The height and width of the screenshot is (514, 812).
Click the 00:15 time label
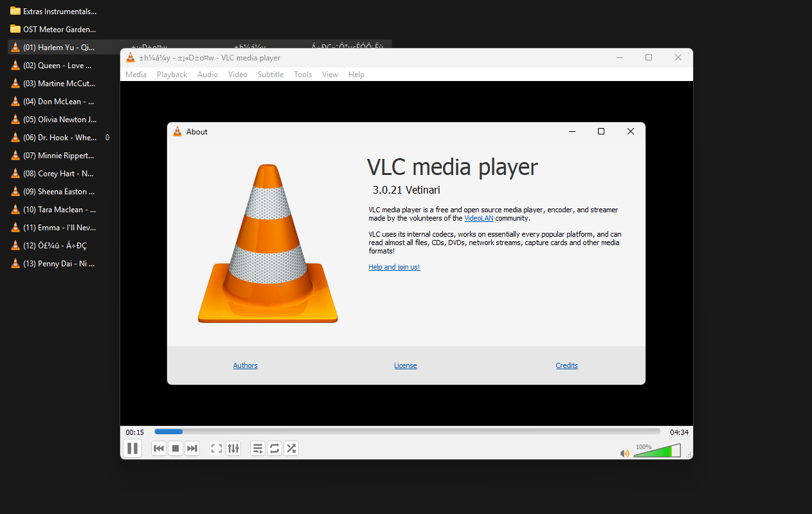(x=135, y=432)
